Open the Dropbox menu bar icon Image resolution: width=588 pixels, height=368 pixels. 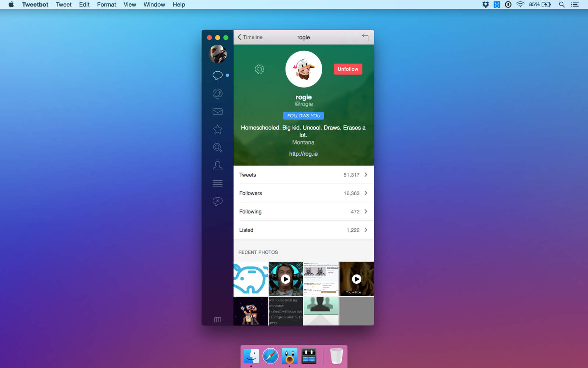484,4
